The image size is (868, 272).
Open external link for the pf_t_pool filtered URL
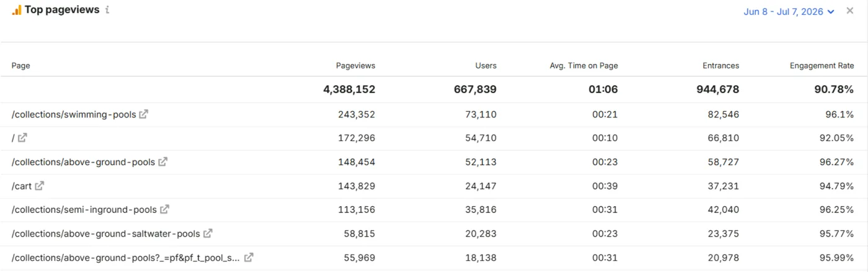[x=249, y=257]
